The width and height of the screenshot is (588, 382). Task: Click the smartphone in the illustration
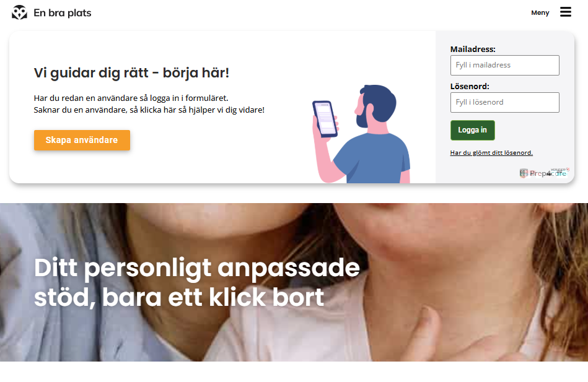pyautogui.click(x=325, y=119)
